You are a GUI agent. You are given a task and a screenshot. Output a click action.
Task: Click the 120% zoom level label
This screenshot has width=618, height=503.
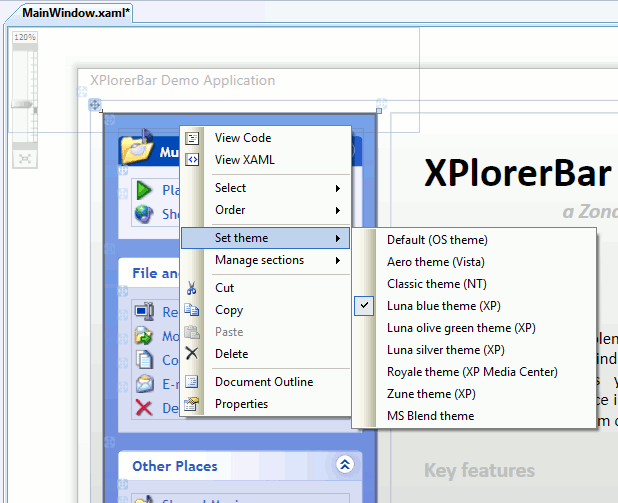click(25, 37)
